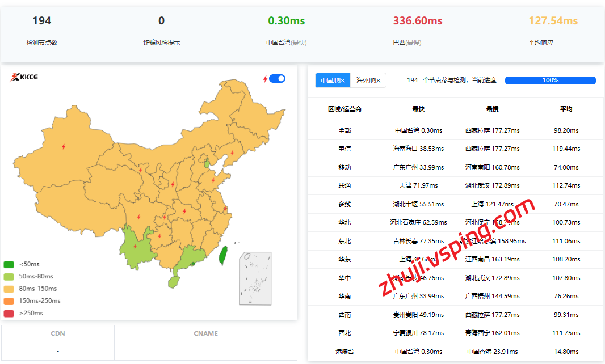Image resolution: width=605 pixels, height=364 pixels.
Task: Switch to the 中国地区 tab
Action: pos(333,81)
